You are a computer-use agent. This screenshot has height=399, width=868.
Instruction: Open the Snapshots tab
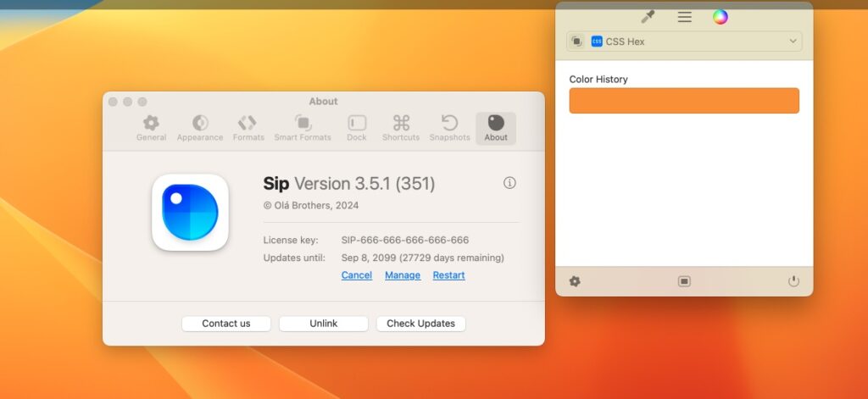point(449,129)
